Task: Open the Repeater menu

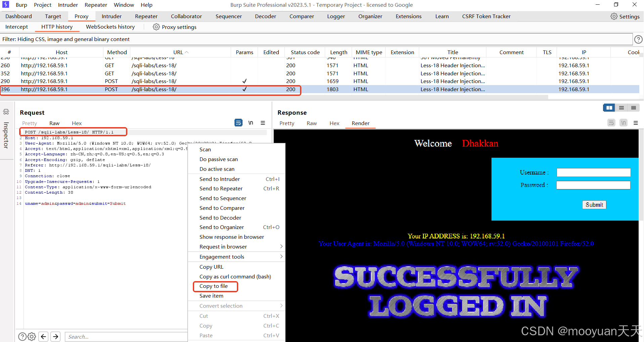Action: click(x=96, y=5)
